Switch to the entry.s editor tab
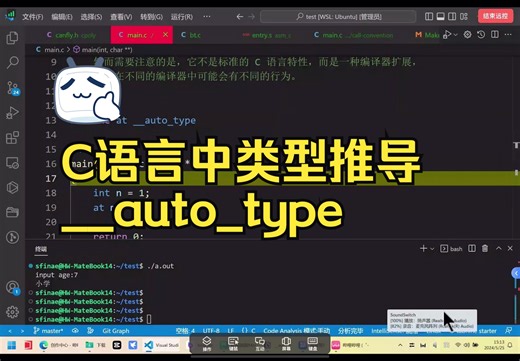520x361 pixels. (267, 35)
